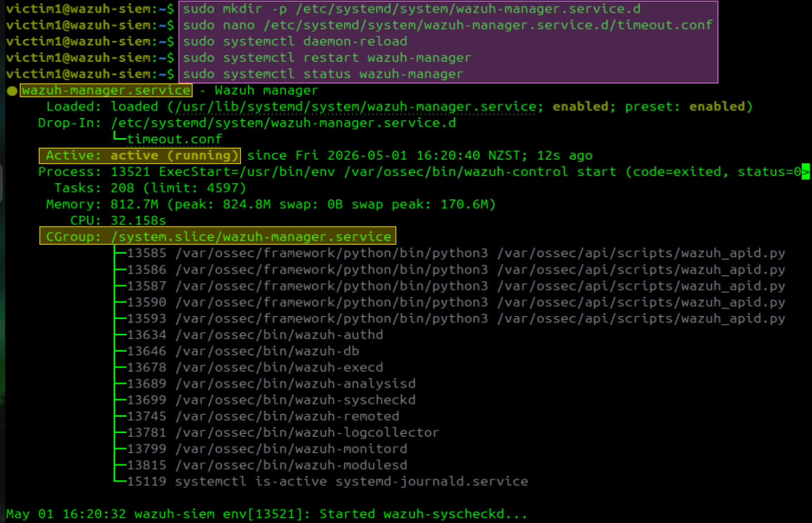Click process row 13585 wazuh_apid.py

click(x=456, y=253)
